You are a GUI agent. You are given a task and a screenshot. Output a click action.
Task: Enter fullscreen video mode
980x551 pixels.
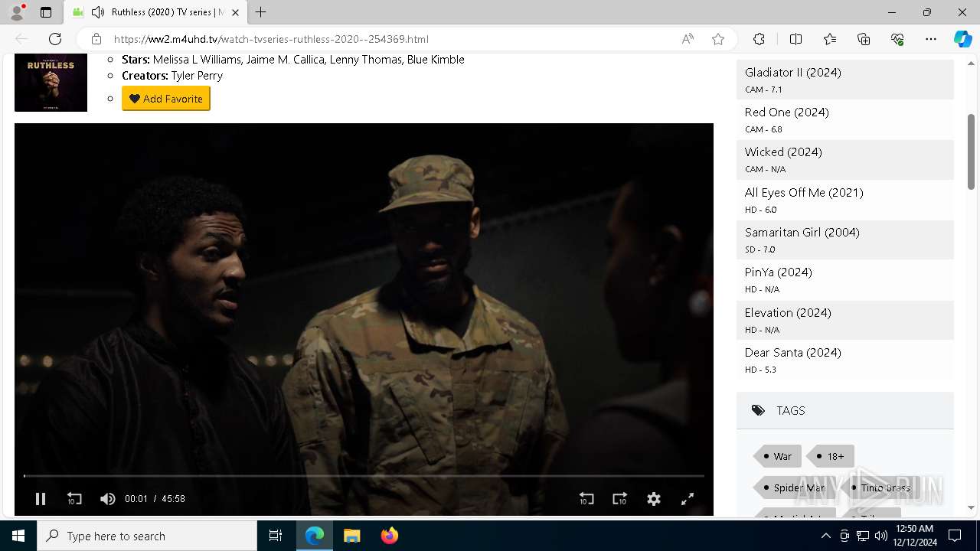tap(688, 499)
